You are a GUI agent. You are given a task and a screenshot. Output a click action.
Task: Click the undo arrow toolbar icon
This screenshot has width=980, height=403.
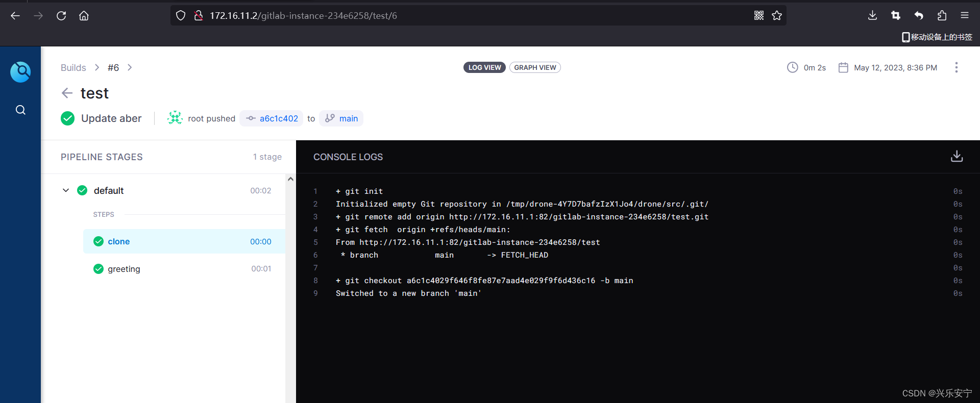pos(919,15)
